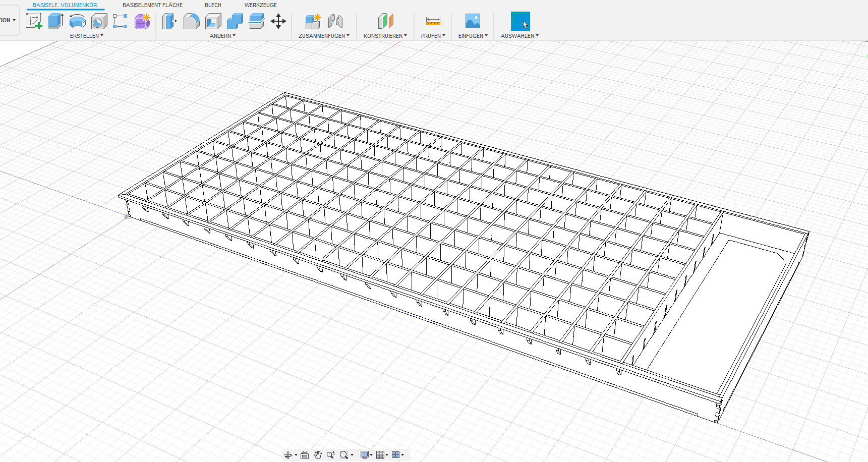Click the AUSWÄHLEN selection button
Screen dimensions: 868x462
pyautogui.click(x=520, y=21)
